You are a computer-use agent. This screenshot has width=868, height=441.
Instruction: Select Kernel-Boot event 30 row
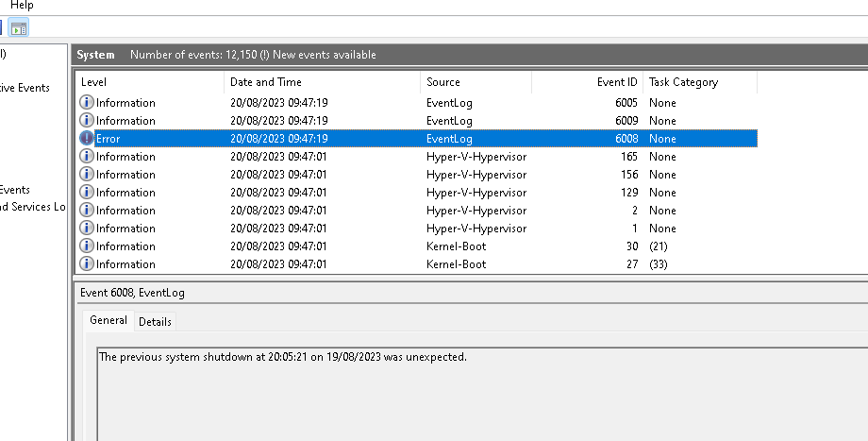416,246
